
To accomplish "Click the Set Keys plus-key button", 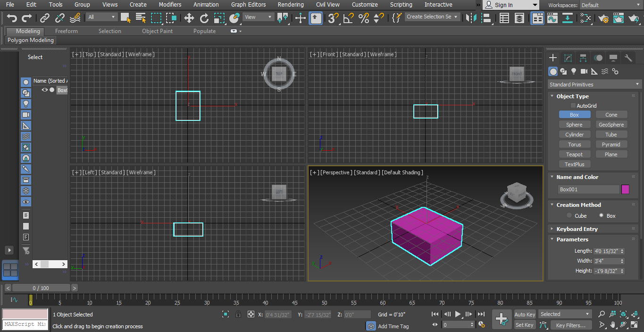I will tap(501, 319).
